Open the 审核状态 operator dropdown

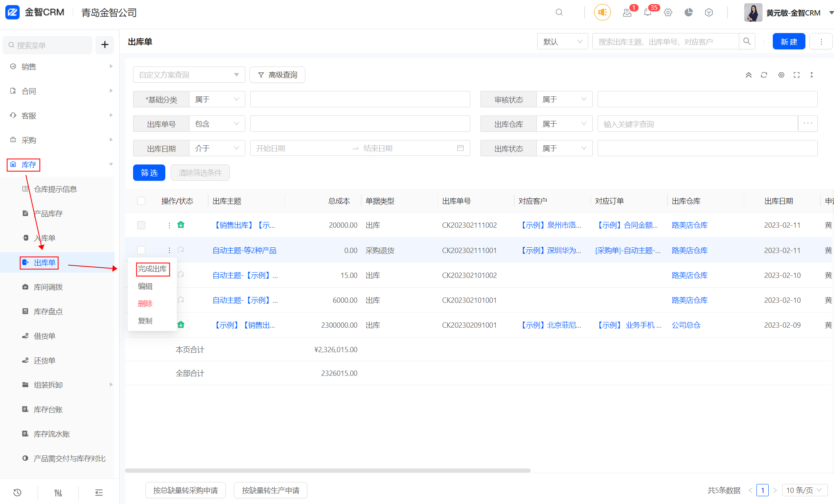[564, 99]
